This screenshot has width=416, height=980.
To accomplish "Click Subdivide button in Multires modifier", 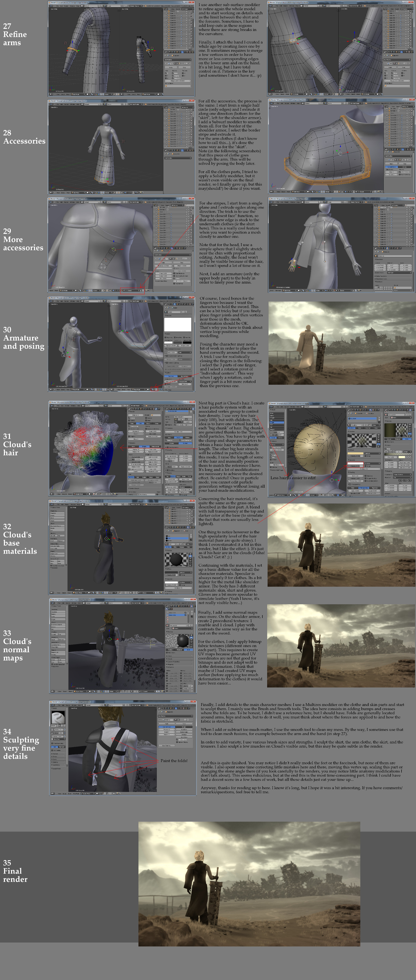I will [184, 729].
